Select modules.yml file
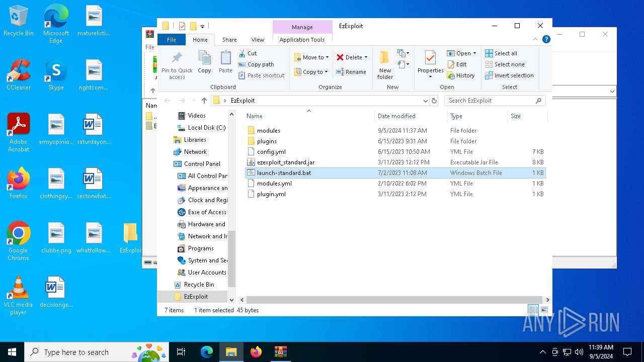This screenshot has width=644, height=362. tap(395, 184)
